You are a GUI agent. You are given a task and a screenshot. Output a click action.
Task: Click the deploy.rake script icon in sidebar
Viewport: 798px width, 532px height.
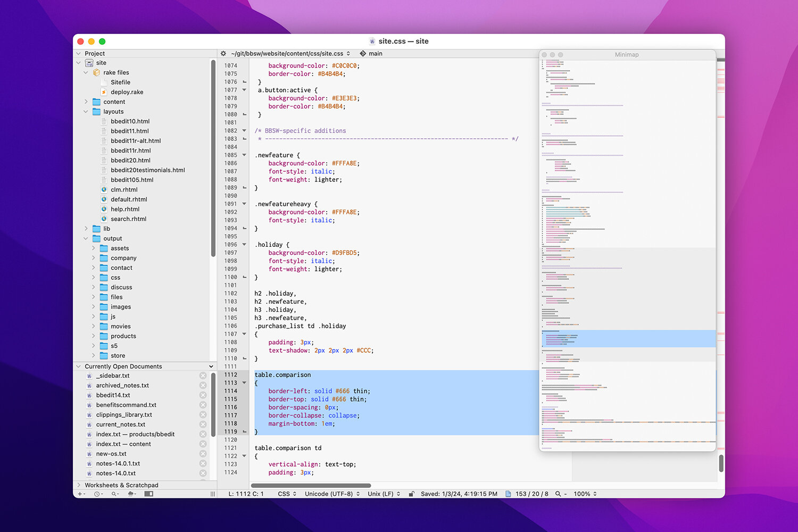104,92
